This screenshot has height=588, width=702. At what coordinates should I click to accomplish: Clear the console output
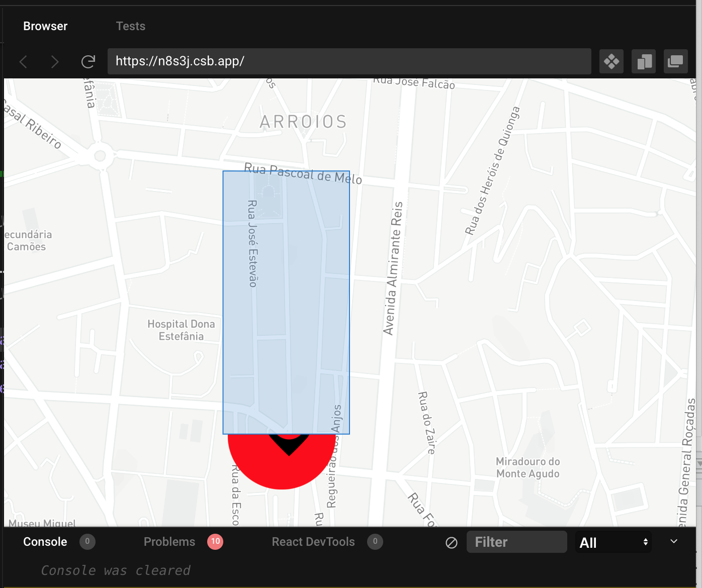451,542
